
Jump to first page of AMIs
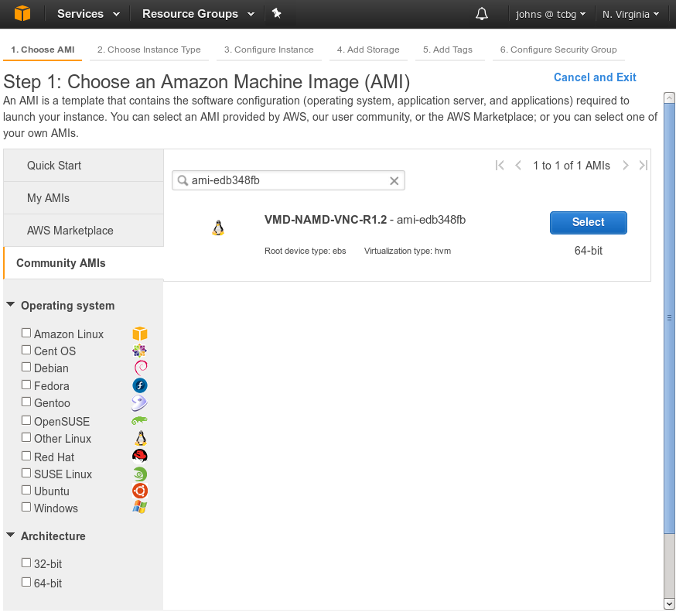(500, 166)
